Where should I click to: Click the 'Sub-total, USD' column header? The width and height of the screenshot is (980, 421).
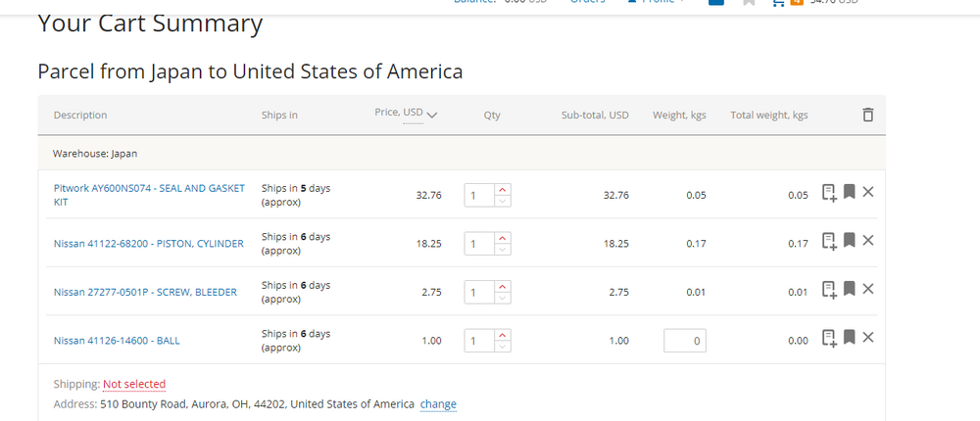pos(595,115)
